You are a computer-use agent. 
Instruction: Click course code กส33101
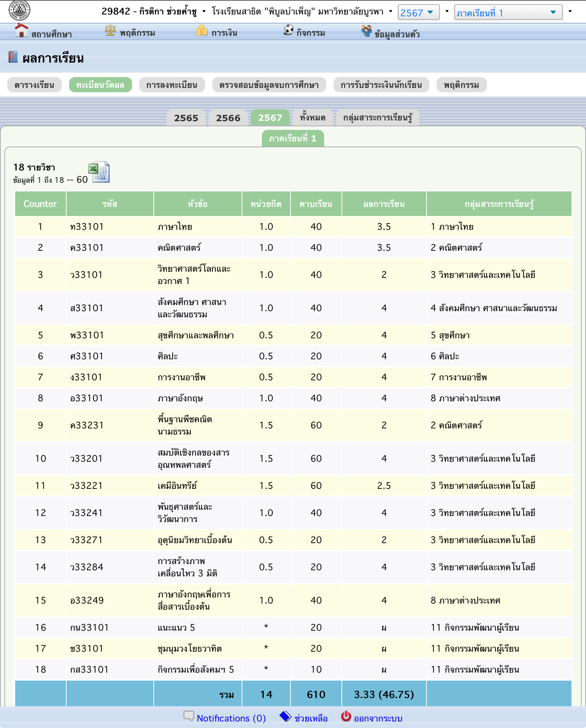89,669
